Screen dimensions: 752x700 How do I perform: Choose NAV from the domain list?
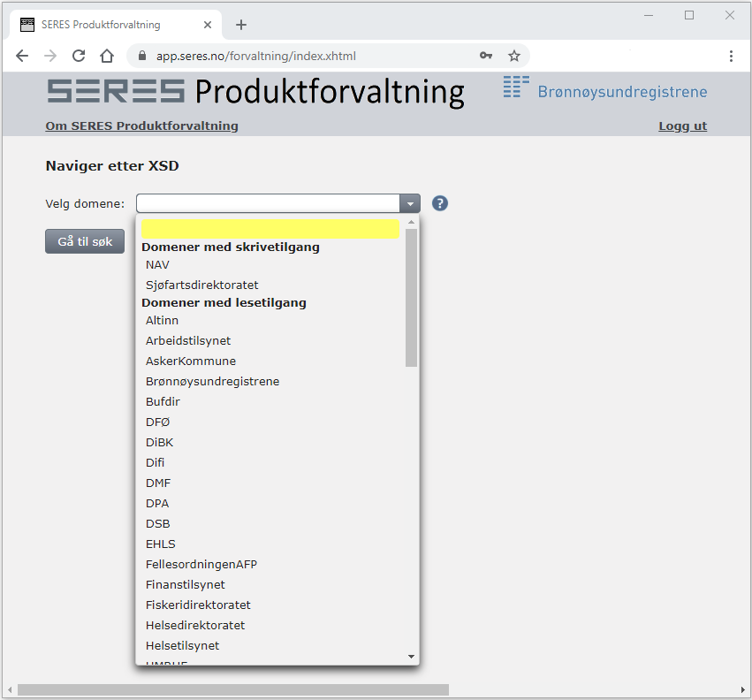point(270,265)
